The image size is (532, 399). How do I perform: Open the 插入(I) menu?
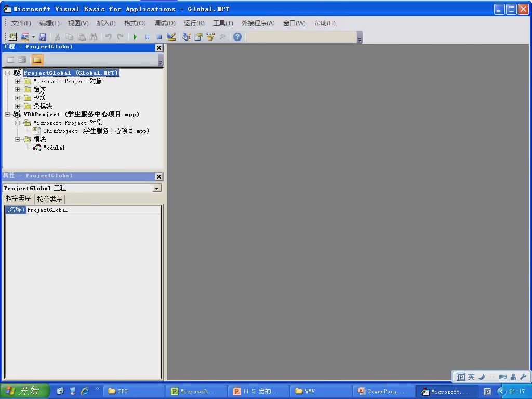[106, 23]
